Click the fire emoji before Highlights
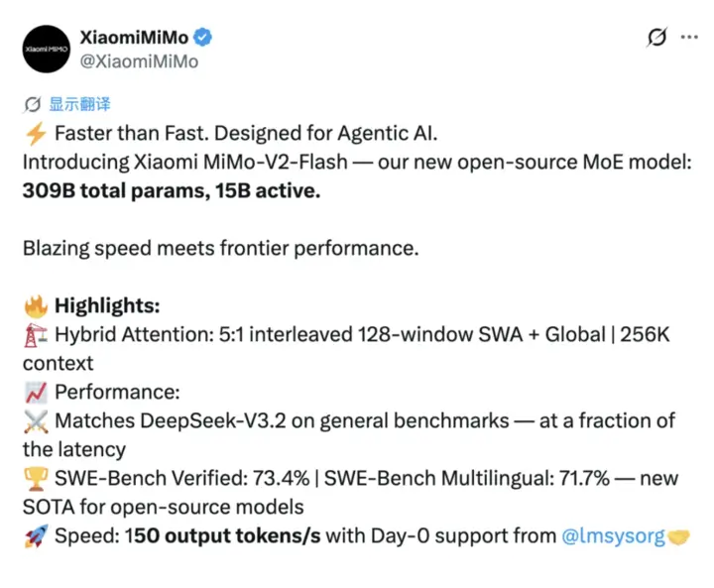 tap(35, 306)
